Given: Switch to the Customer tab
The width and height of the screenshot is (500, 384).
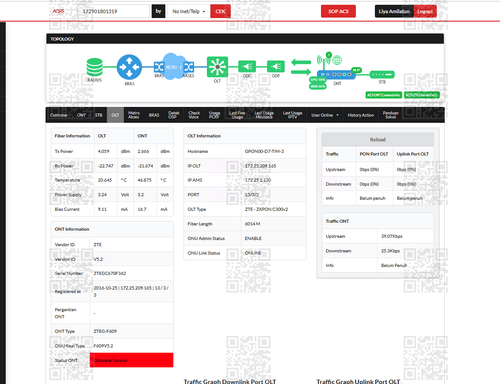Looking at the screenshot, I should click(x=59, y=115).
